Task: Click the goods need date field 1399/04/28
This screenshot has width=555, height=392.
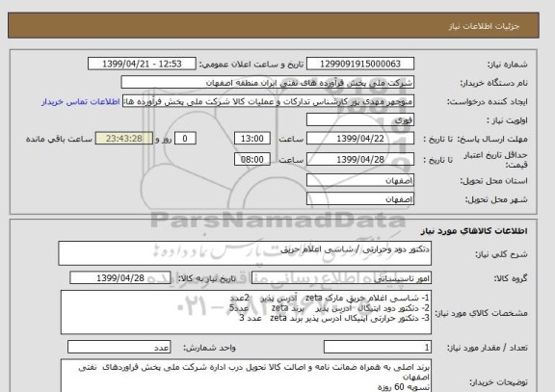Action: click(120, 278)
